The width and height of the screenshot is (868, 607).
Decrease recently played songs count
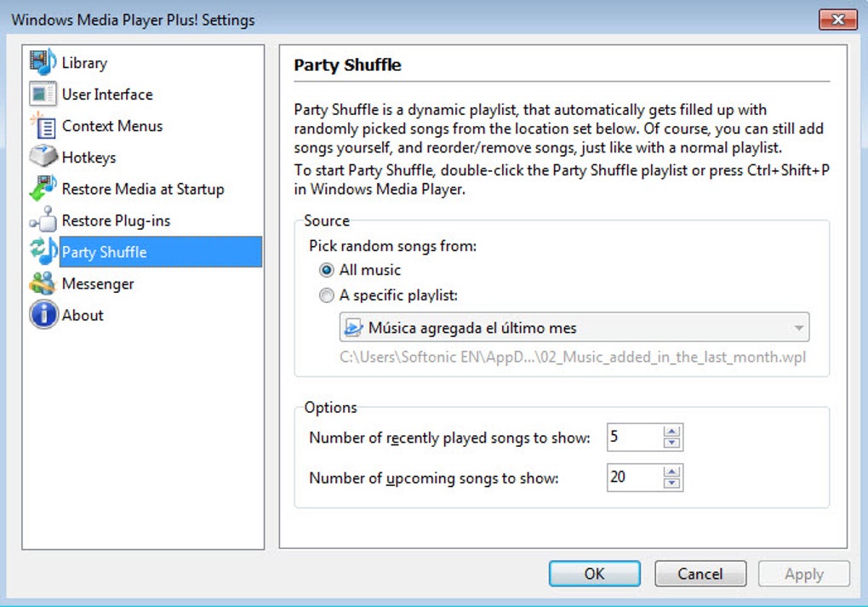671,443
